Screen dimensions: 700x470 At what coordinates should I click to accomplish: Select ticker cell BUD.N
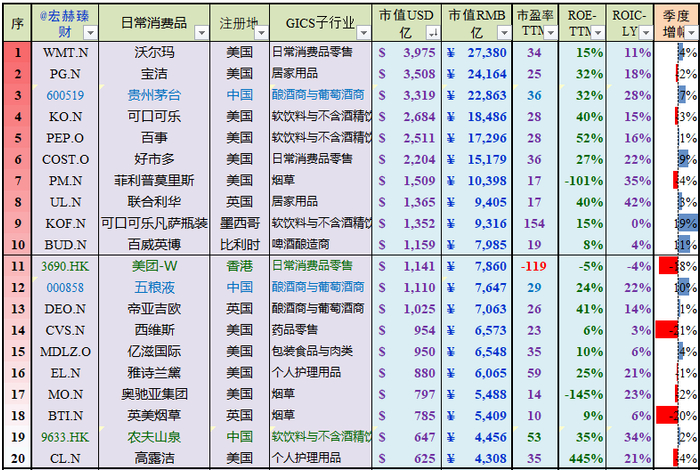(x=65, y=245)
